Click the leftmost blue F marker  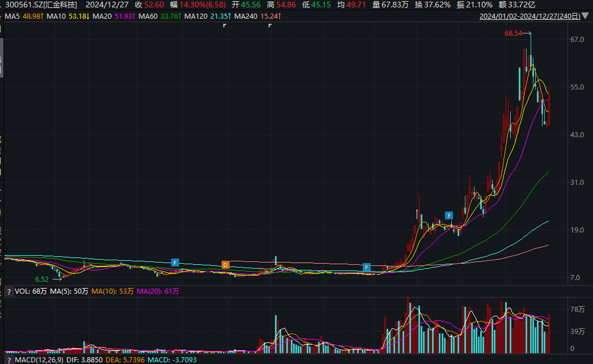click(175, 263)
